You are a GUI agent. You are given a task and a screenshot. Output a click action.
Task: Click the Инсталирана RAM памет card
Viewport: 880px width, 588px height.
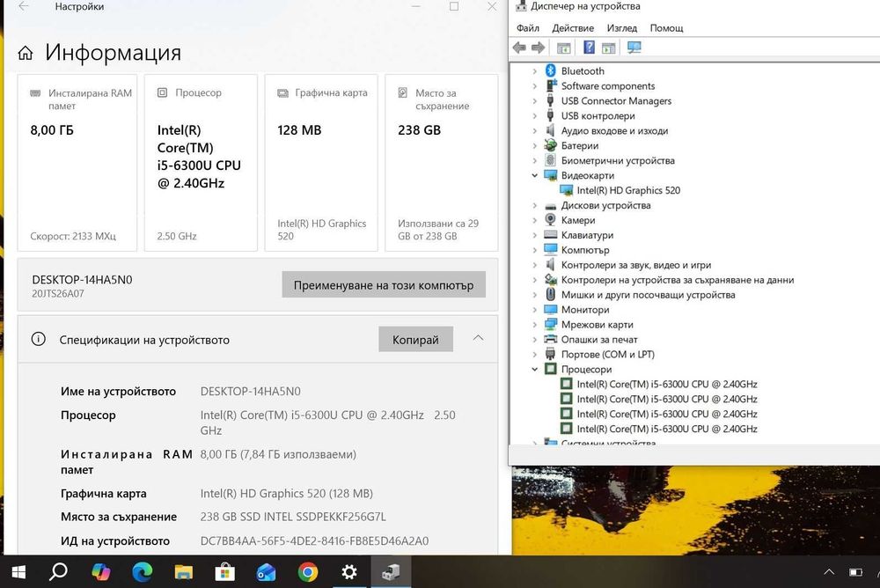click(77, 163)
